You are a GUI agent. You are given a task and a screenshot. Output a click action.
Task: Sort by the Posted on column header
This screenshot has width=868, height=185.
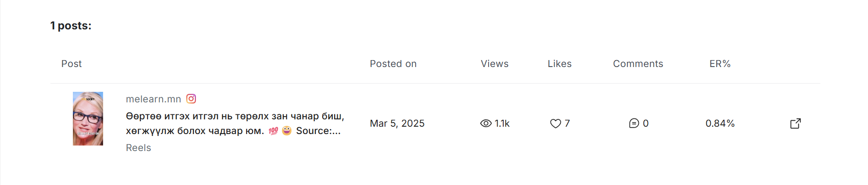tap(393, 64)
